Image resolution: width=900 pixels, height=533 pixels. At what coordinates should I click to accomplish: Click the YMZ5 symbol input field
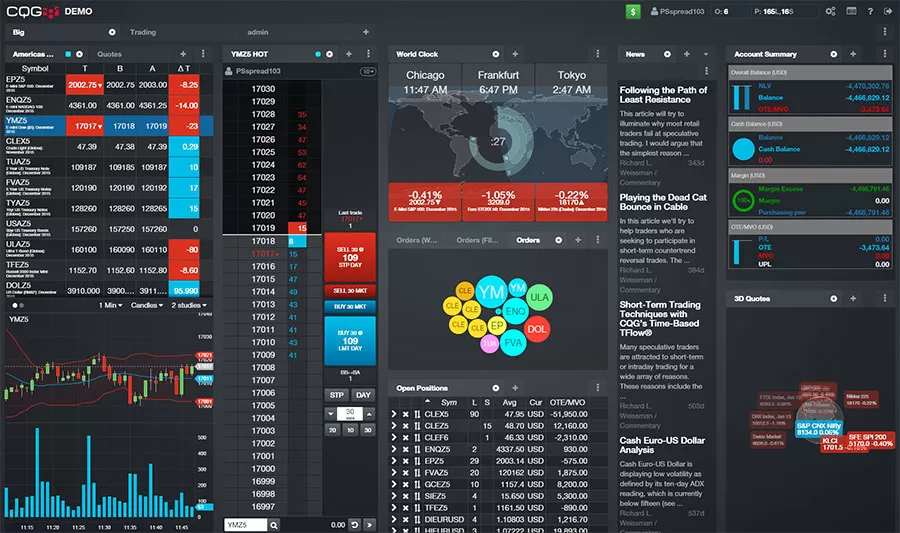click(x=245, y=524)
